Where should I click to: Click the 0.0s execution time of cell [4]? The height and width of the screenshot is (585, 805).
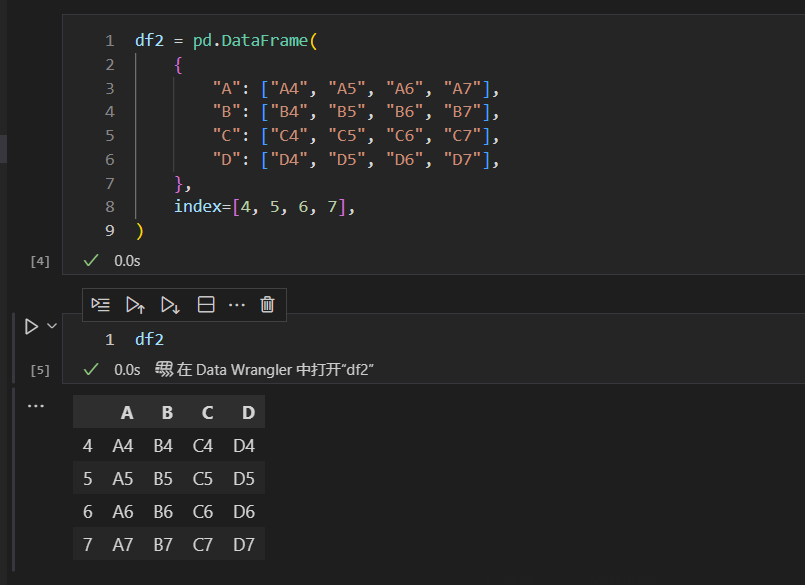point(130,260)
